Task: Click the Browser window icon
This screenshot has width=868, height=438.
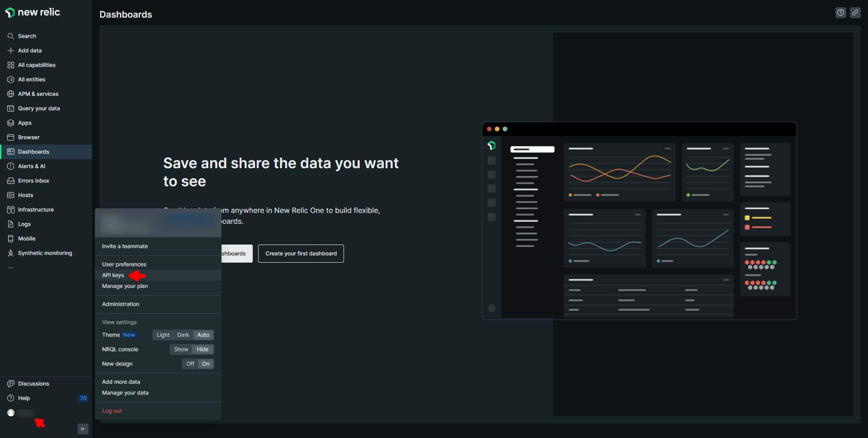Action: pos(11,137)
